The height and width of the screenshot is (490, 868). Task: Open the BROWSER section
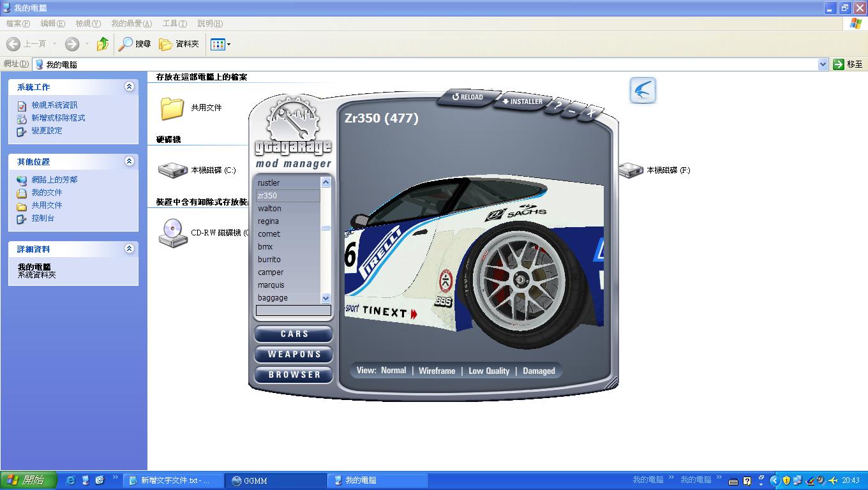tap(294, 375)
